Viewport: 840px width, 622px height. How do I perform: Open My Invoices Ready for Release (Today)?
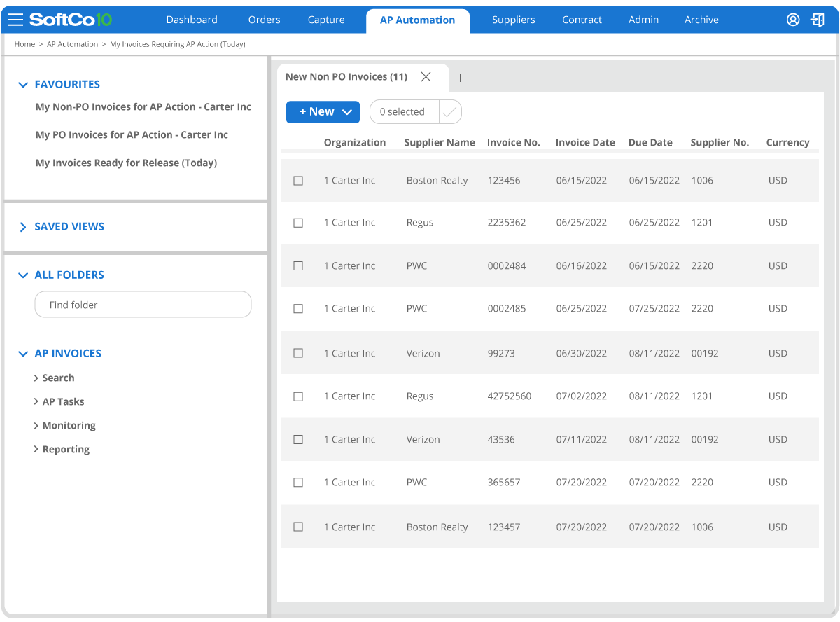pyautogui.click(x=126, y=163)
